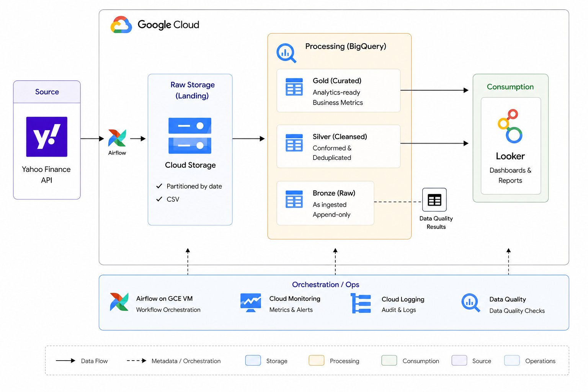Click the Metrics & Alerts text

point(291,310)
